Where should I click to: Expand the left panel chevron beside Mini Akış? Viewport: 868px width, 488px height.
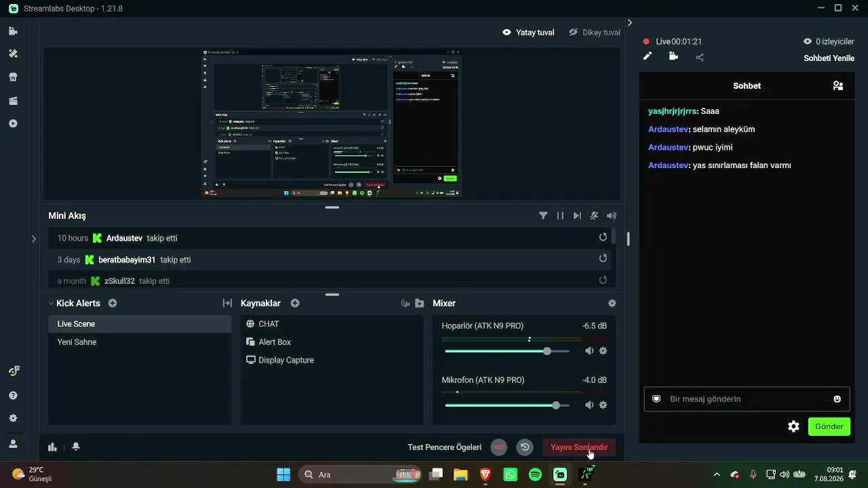[x=34, y=239]
